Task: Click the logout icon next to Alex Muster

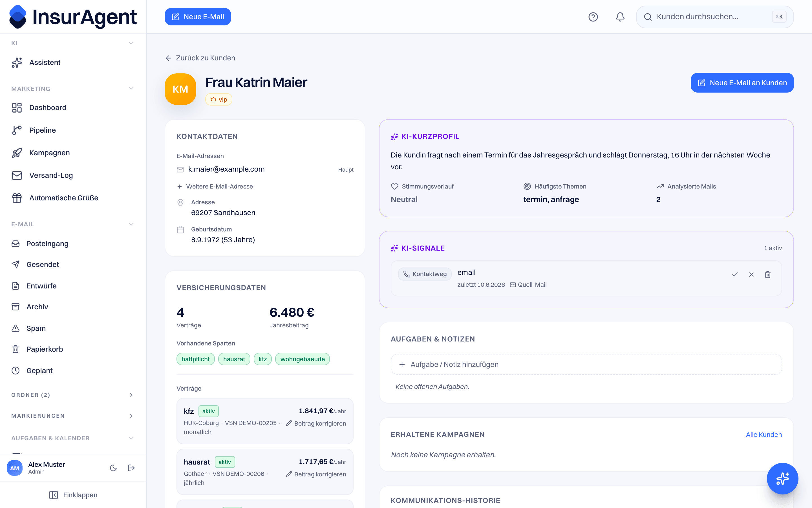Action: (131, 468)
